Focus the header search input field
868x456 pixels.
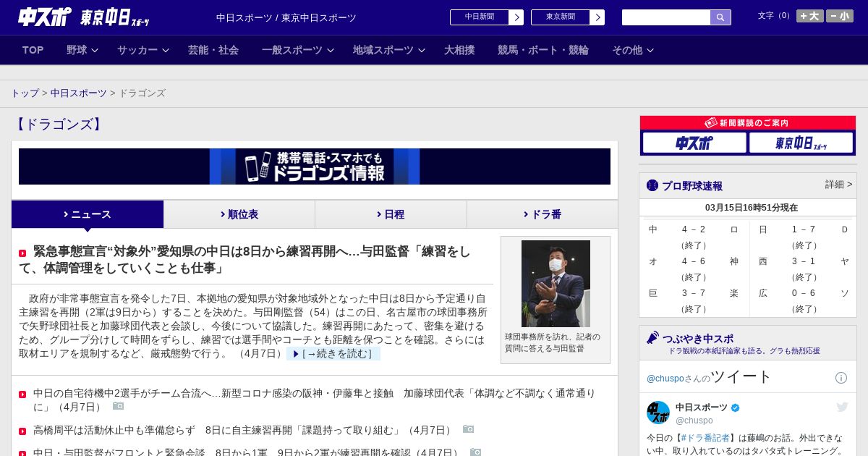666,17
